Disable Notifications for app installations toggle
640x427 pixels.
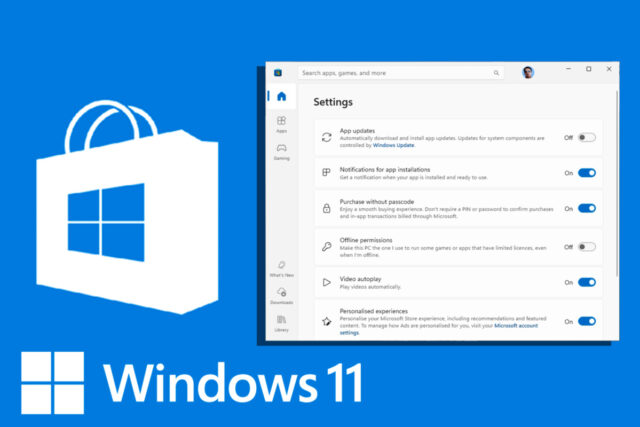(587, 173)
